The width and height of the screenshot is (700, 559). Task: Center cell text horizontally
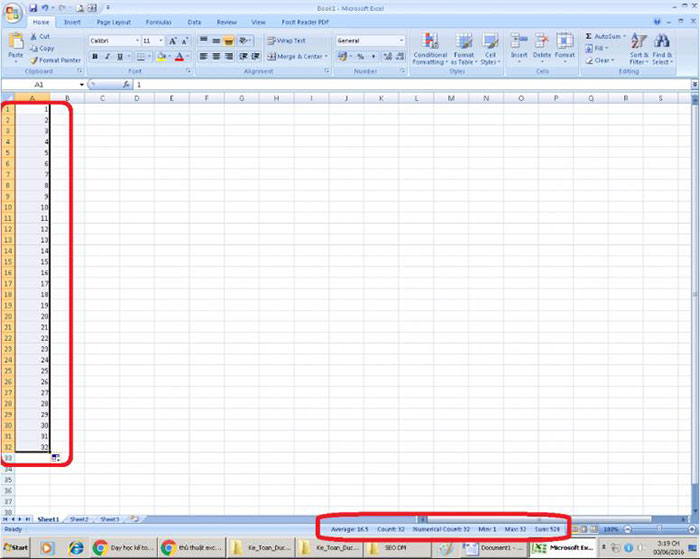tap(216, 56)
